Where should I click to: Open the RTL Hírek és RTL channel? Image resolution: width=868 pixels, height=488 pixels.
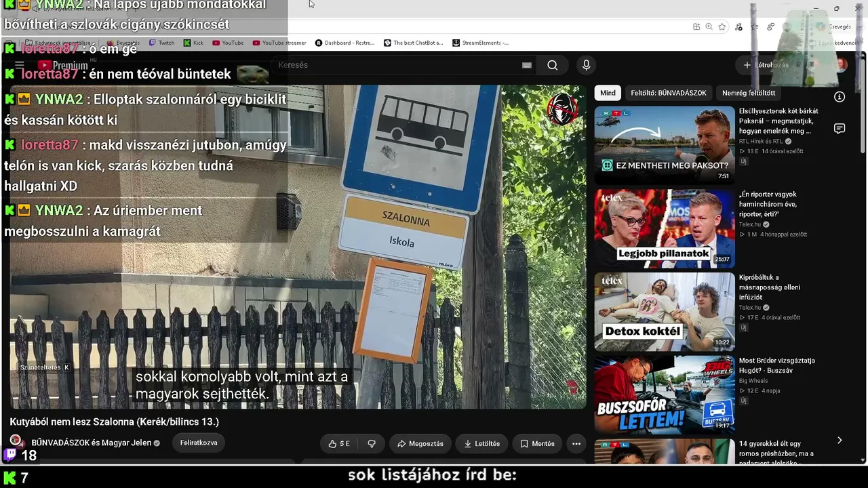[761, 141]
